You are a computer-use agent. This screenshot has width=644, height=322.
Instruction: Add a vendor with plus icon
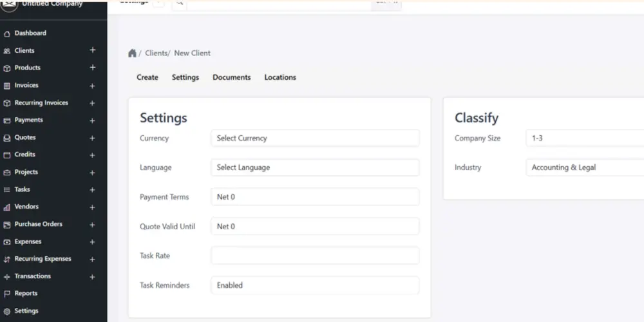pos(92,207)
